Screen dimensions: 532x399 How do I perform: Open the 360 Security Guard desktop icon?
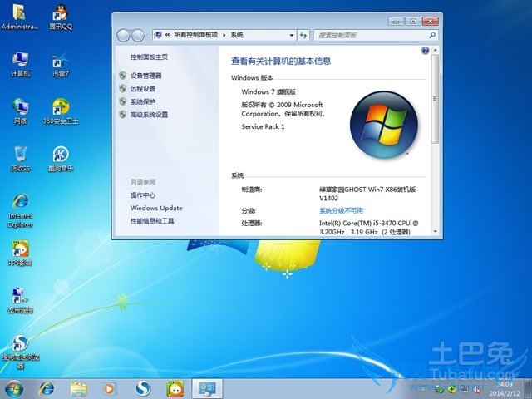tap(60, 109)
